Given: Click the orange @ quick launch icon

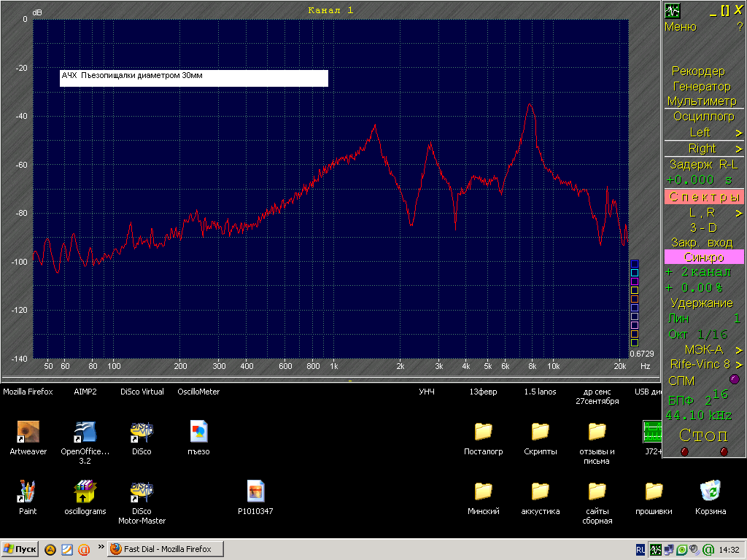Looking at the screenshot, I should coord(84,550).
